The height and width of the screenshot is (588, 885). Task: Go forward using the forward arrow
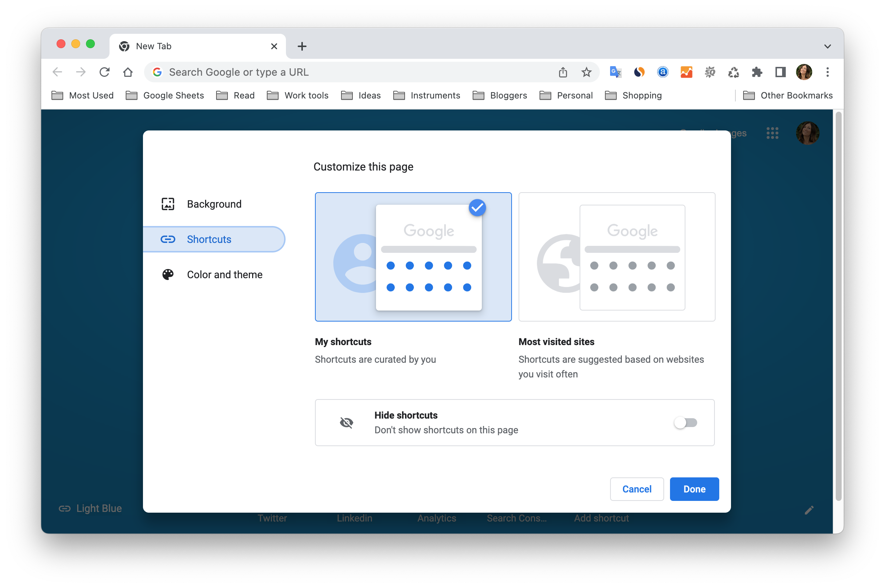(80, 72)
